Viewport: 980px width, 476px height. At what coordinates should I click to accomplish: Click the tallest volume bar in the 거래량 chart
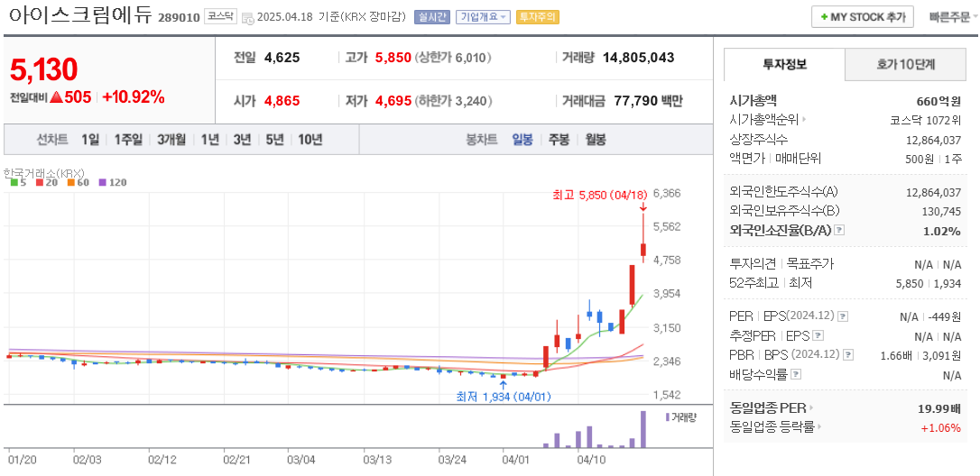(642, 429)
